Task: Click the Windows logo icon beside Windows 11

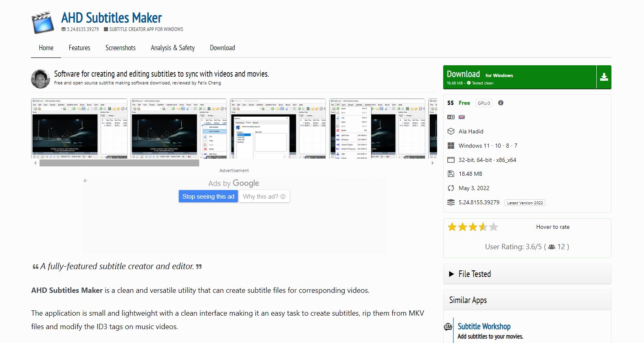Action: click(x=451, y=146)
